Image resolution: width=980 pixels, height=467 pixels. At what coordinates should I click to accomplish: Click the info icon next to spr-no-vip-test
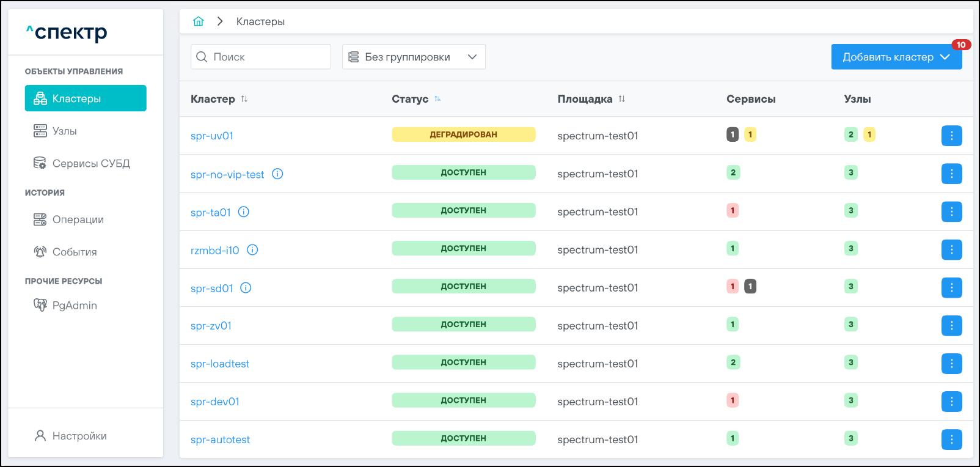tap(277, 174)
